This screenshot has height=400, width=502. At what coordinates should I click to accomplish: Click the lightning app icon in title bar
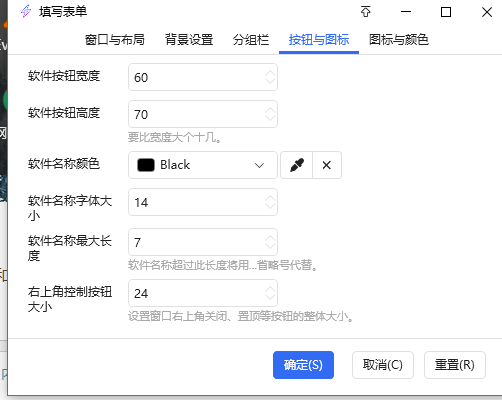(26, 11)
